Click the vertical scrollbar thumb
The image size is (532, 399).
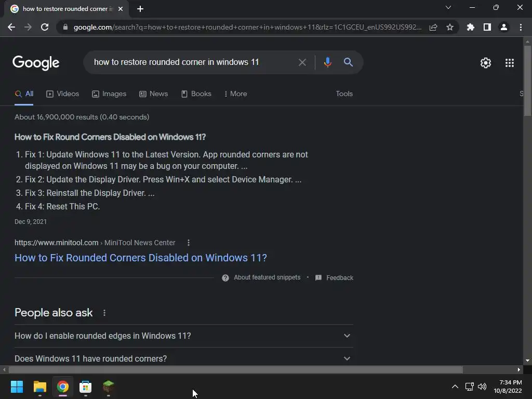click(x=527, y=81)
